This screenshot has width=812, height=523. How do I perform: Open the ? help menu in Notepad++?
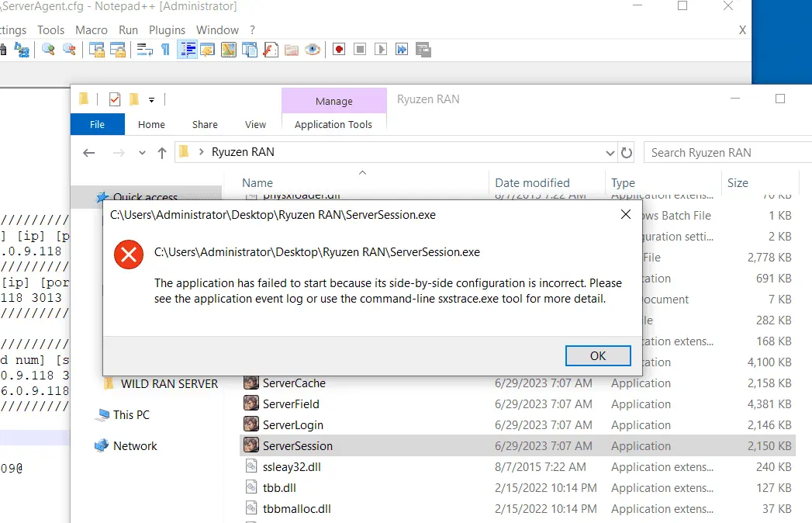[252, 30]
